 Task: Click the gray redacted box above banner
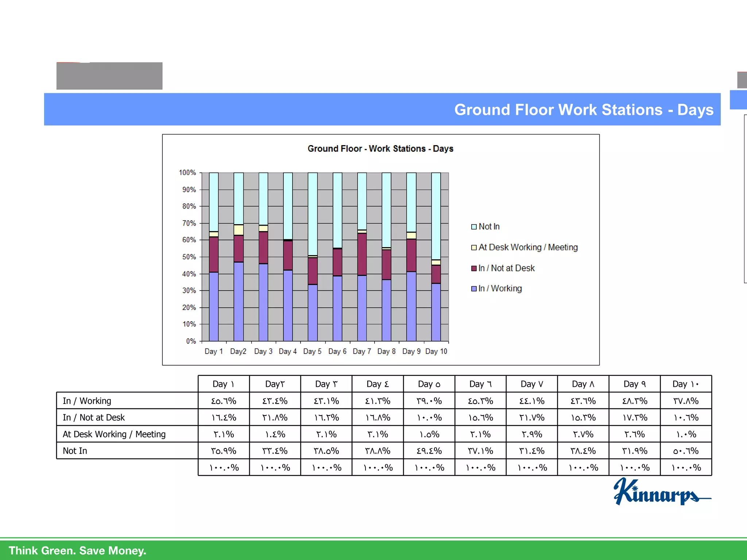coord(109,76)
